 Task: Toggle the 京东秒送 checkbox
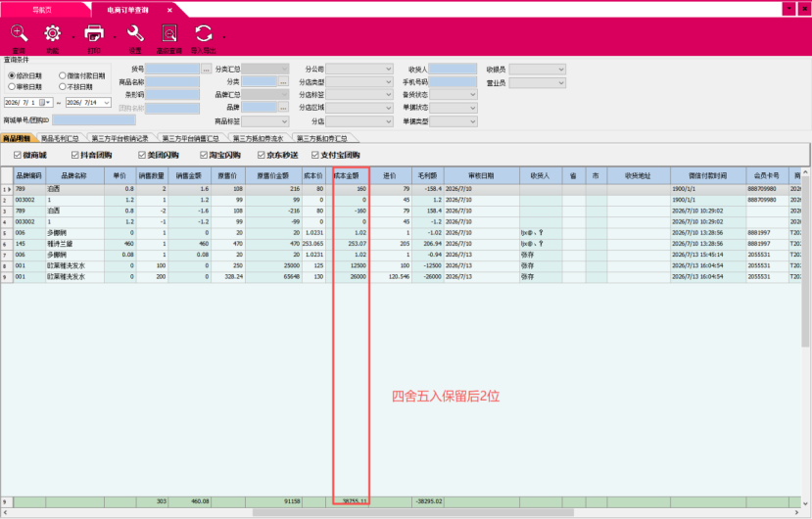(261, 155)
